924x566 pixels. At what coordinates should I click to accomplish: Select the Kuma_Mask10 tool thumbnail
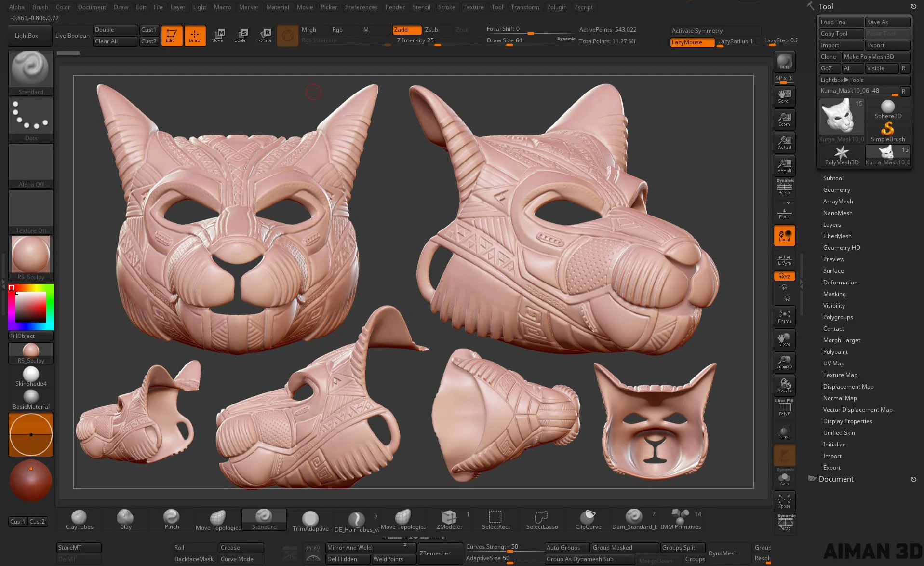(x=841, y=121)
